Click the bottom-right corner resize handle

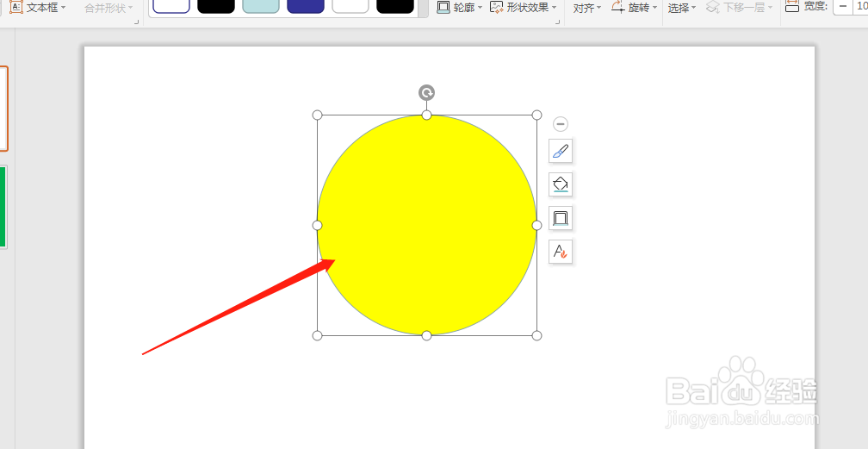537,335
